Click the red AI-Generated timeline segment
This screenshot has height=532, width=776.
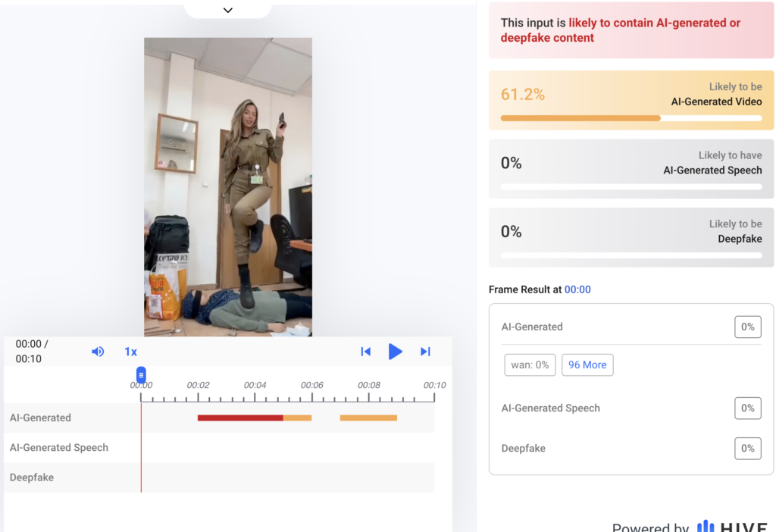[x=239, y=418]
